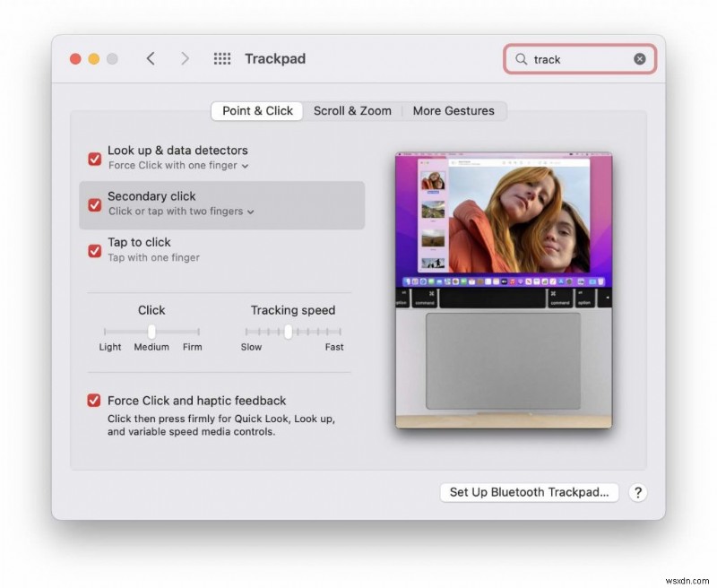This screenshot has height=588, width=717.
Task: Click Set Up Bluetooth Trackpad
Action: tap(529, 492)
